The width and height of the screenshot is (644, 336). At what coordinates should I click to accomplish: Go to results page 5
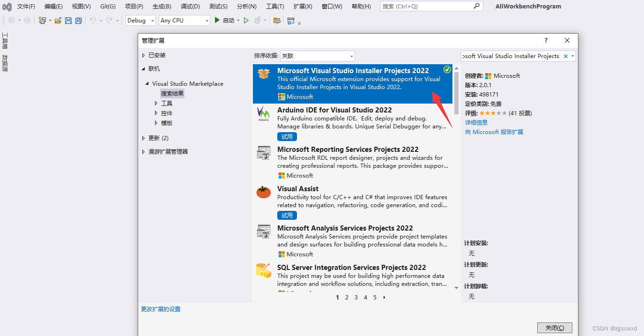(375, 298)
